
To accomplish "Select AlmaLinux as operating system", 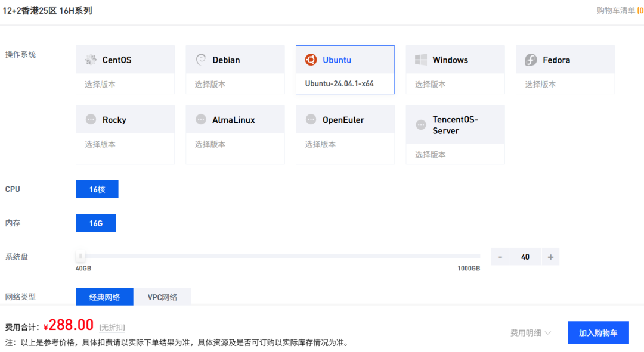I will pos(236,119).
